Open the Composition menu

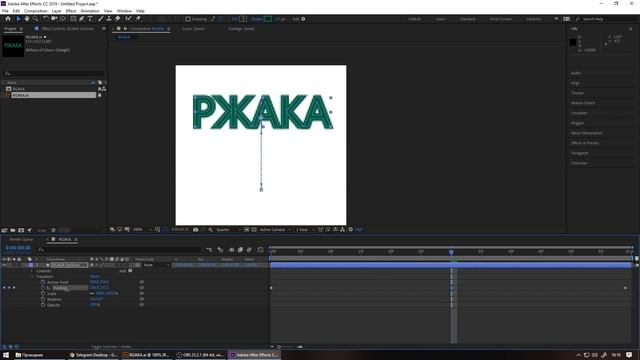click(36, 11)
